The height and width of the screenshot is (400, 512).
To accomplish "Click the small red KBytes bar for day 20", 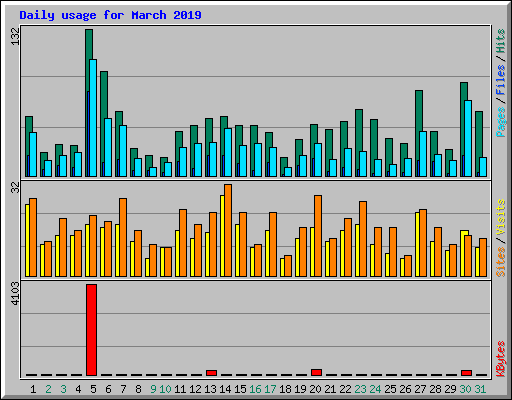I will [316, 372].
